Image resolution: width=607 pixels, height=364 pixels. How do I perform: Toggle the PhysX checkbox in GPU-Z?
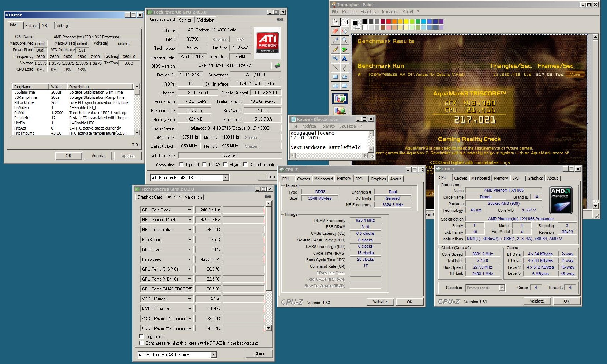tap(225, 165)
